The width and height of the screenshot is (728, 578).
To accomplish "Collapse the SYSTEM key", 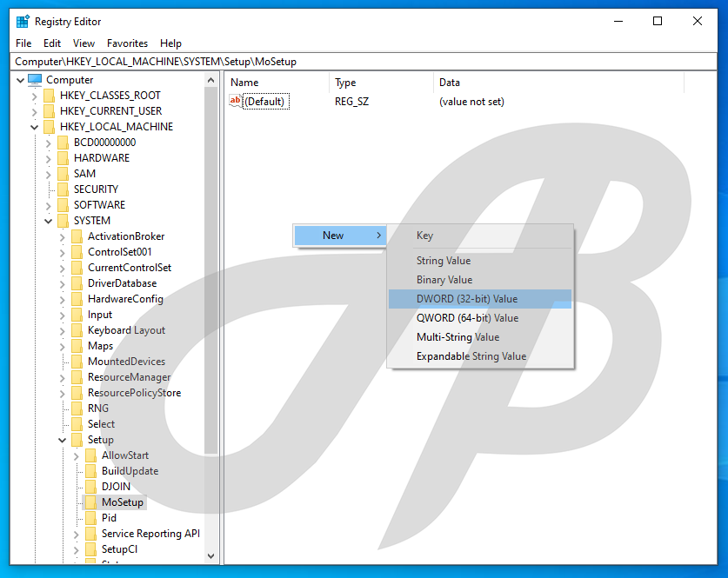I will coord(49,222).
